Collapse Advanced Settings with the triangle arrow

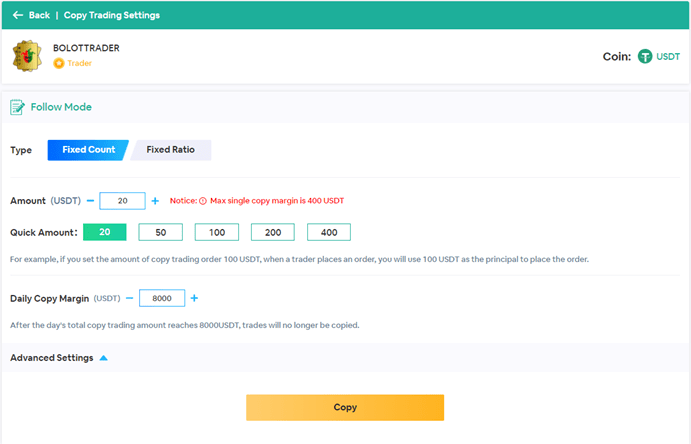pyautogui.click(x=104, y=358)
